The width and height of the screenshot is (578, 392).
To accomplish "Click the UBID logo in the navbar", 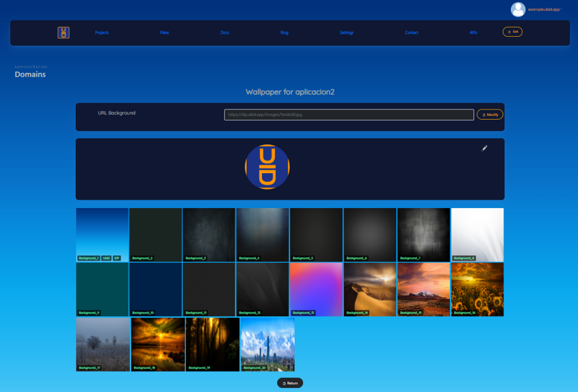I will [x=63, y=33].
